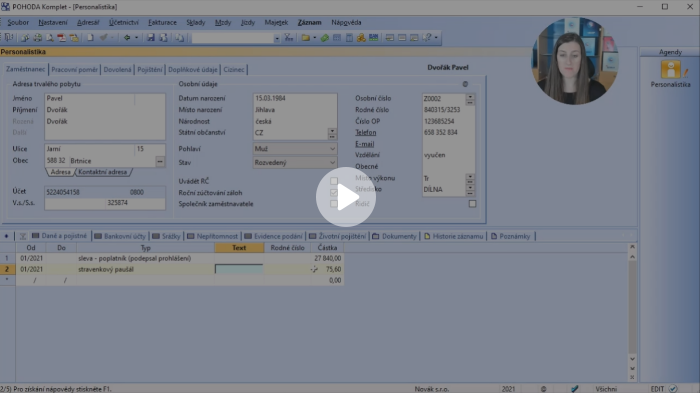Click the Text cell in stravenkový paušál row
This screenshot has width=700, height=393.
pos(239,269)
